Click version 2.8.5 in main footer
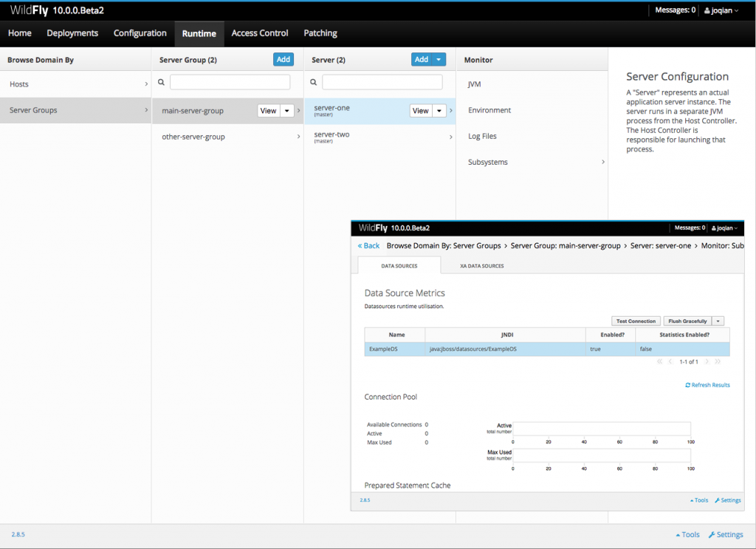This screenshot has width=756, height=549. point(18,534)
